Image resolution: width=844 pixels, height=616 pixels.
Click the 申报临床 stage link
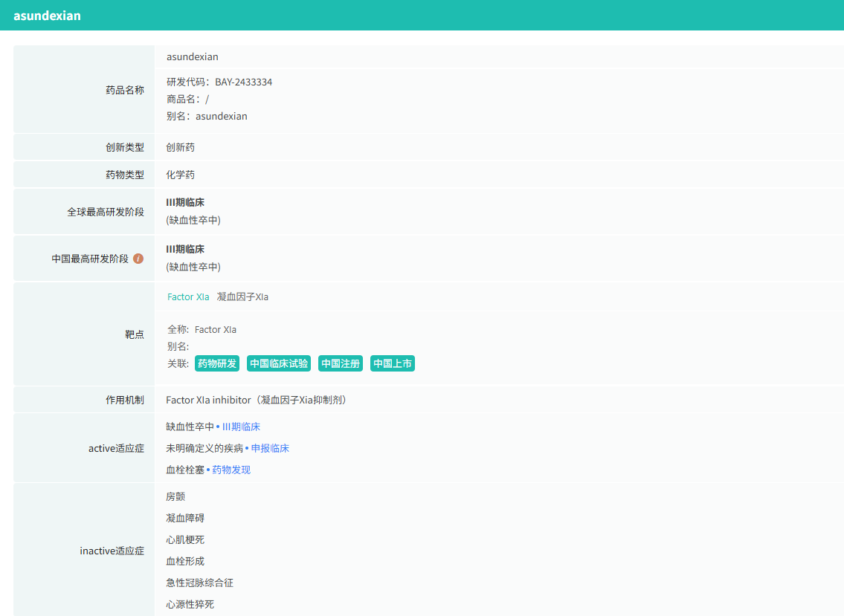(270, 448)
